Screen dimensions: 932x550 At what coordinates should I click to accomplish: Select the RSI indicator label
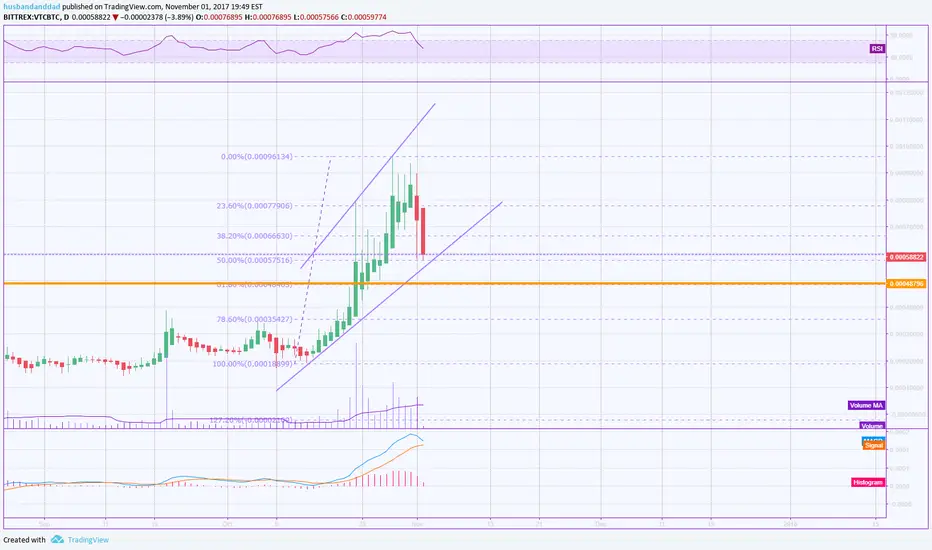[877, 49]
